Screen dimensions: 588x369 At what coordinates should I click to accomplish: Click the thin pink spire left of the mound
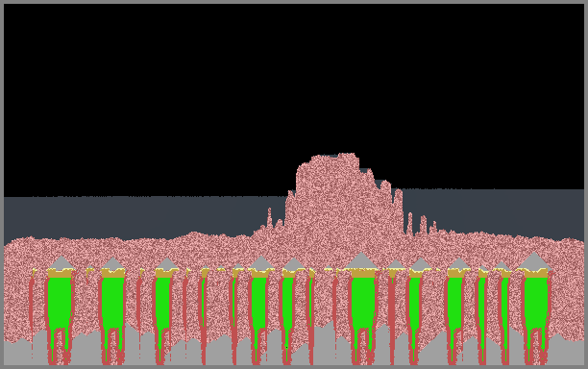click(x=269, y=217)
